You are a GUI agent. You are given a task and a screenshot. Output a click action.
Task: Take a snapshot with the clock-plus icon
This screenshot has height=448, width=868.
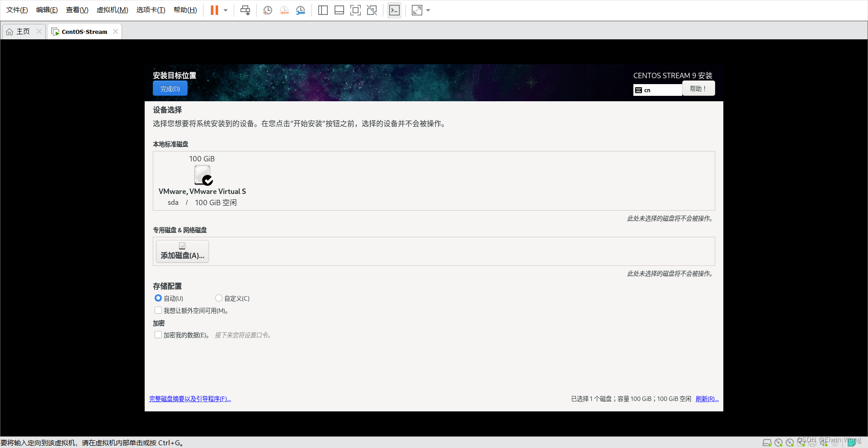pos(268,10)
